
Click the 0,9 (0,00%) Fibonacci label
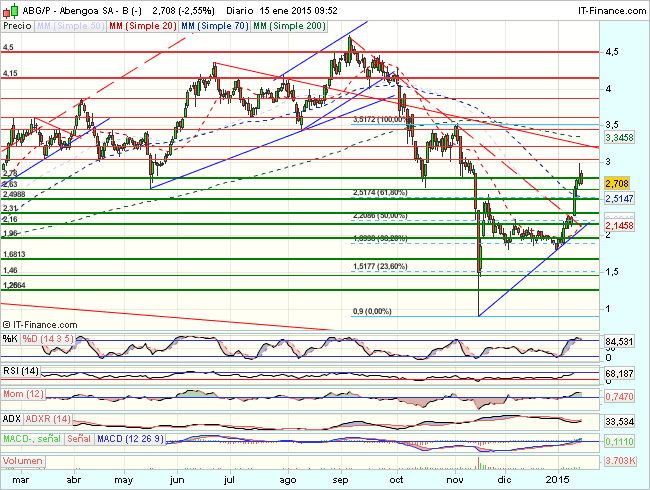click(x=372, y=311)
